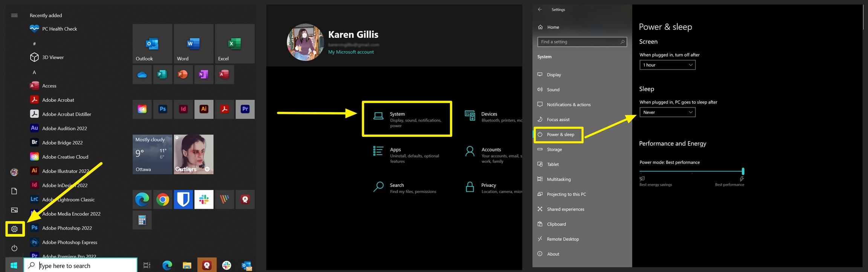
Task: Open the Slack tile
Action: tap(204, 200)
